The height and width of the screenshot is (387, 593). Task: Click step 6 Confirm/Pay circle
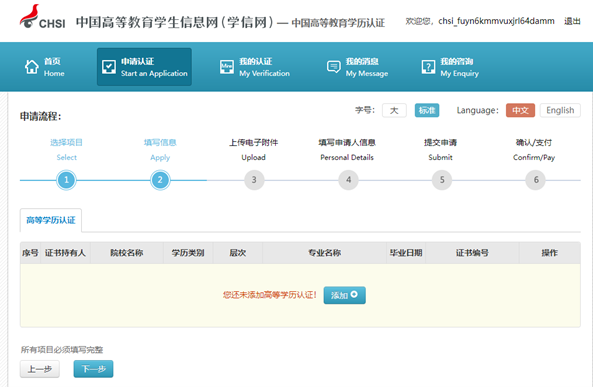click(536, 180)
